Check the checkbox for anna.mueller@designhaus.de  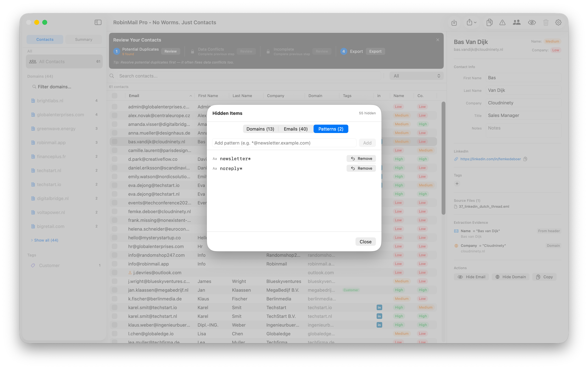115,133
